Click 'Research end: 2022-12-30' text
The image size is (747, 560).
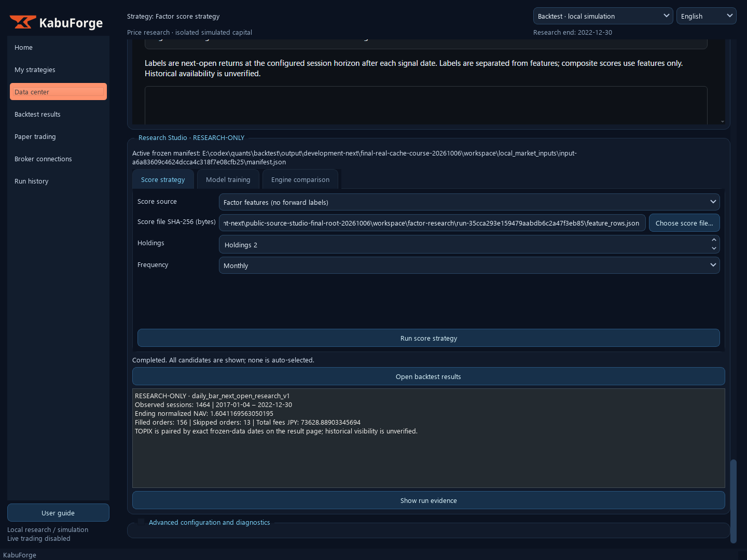(x=573, y=32)
